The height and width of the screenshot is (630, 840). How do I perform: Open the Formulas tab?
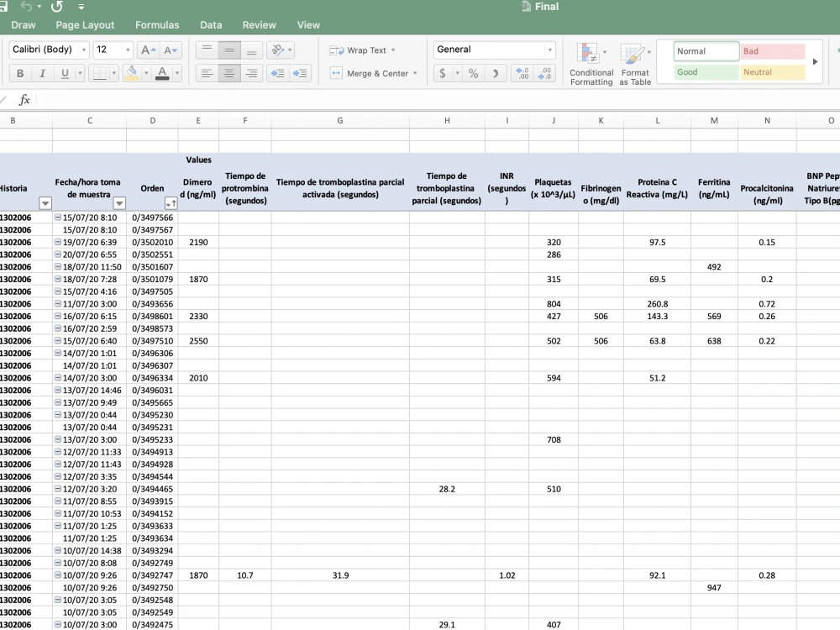tap(157, 25)
